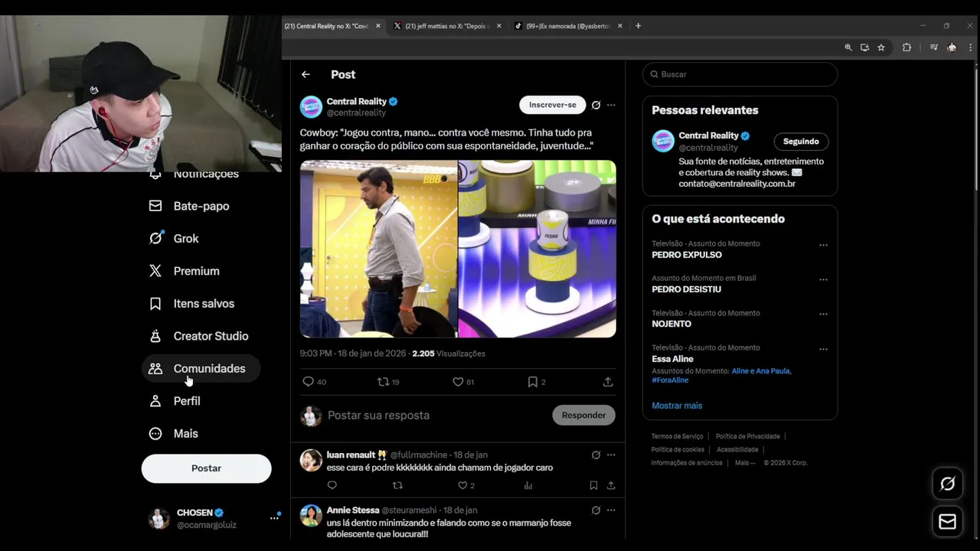Toggle Seguindo for Central Reality
980x551 pixels.
(x=801, y=142)
